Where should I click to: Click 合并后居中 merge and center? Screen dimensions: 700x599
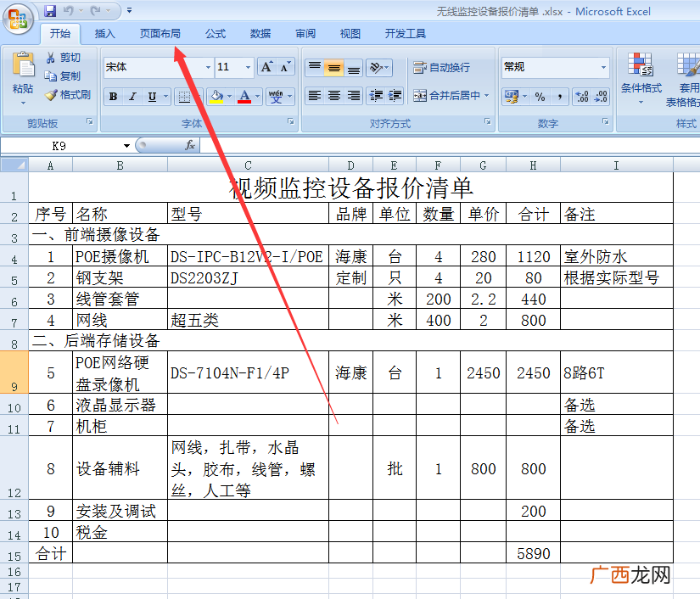click(x=446, y=96)
